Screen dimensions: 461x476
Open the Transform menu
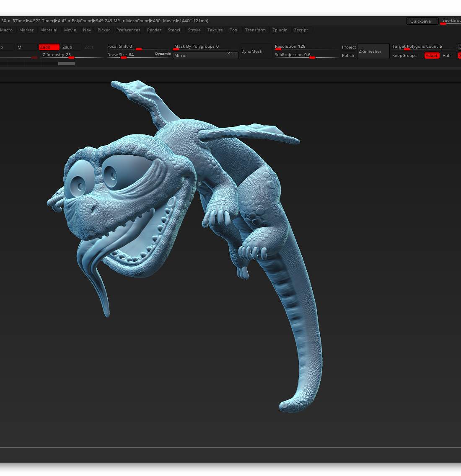tap(255, 30)
